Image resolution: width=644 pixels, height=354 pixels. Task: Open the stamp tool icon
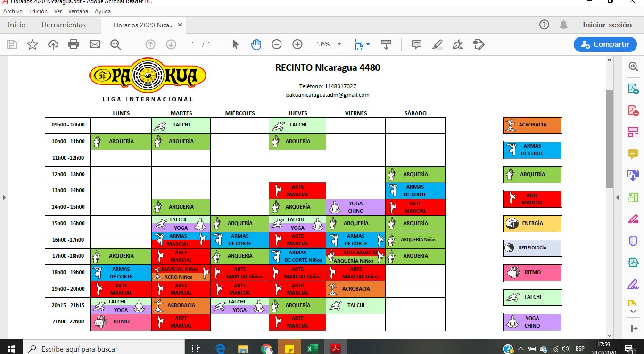[479, 44]
